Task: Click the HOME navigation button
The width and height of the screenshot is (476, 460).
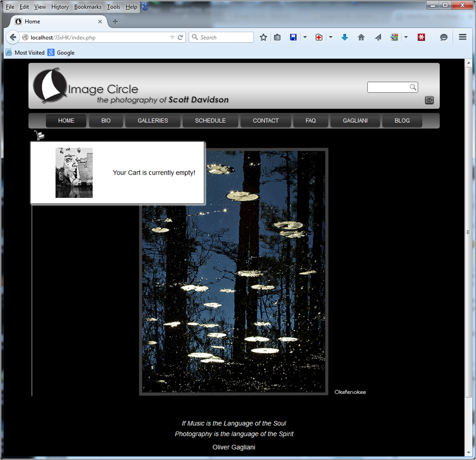Action: pos(66,121)
